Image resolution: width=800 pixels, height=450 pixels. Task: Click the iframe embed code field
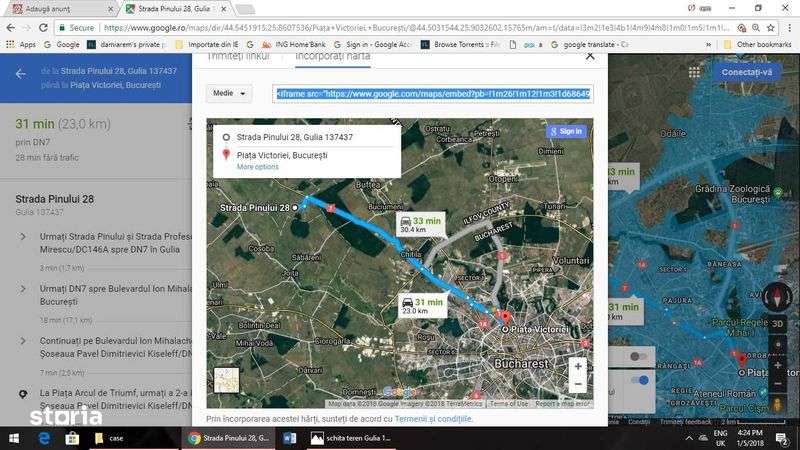tap(433, 94)
